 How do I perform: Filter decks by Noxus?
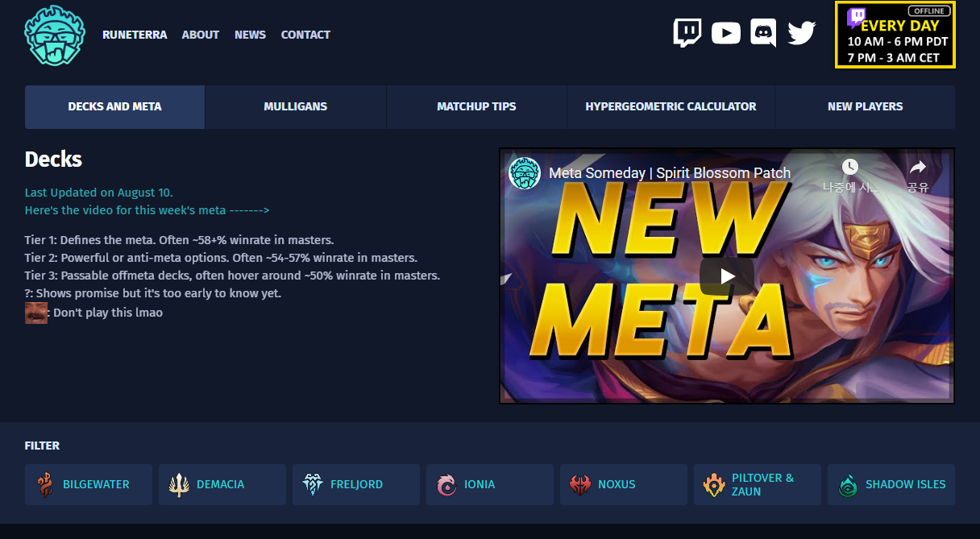click(624, 484)
